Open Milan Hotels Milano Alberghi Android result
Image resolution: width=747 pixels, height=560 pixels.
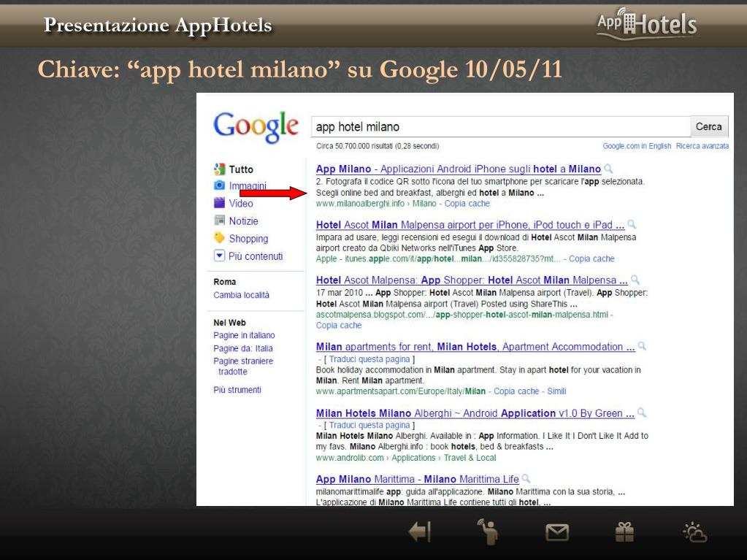(475, 413)
